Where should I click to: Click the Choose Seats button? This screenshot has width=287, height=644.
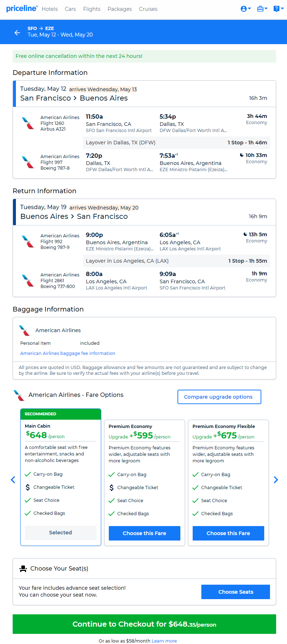click(x=236, y=592)
